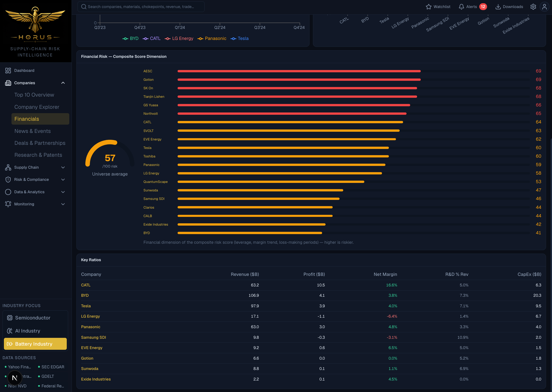
Task: Toggle the LG Energy legend series
Action: tap(179, 39)
